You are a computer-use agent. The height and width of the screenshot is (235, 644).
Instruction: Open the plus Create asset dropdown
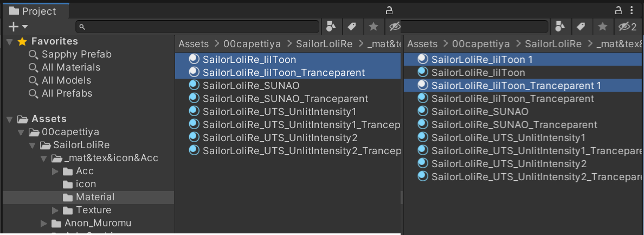point(18,27)
